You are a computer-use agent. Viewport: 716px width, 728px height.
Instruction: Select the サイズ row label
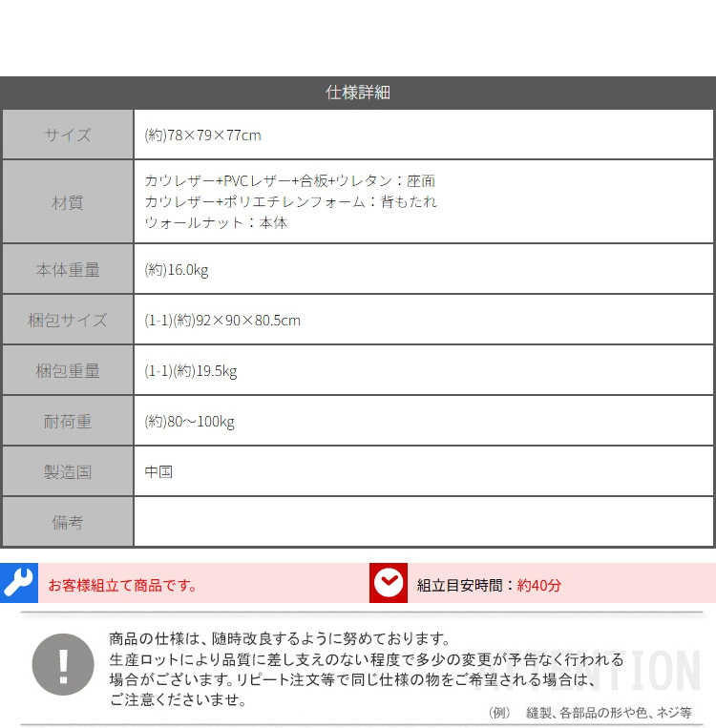pos(68,135)
